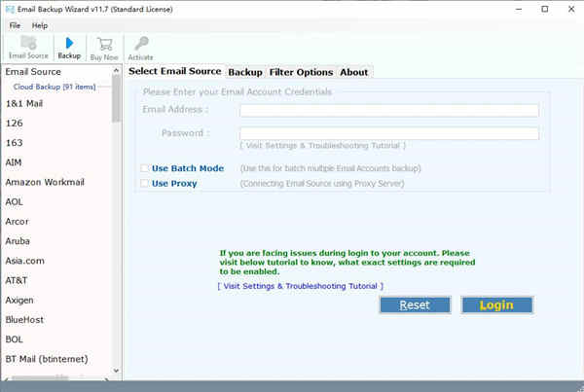Minimize the Email Backup Wizard window
The height and width of the screenshot is (392, 584).
tap(519, 10)
